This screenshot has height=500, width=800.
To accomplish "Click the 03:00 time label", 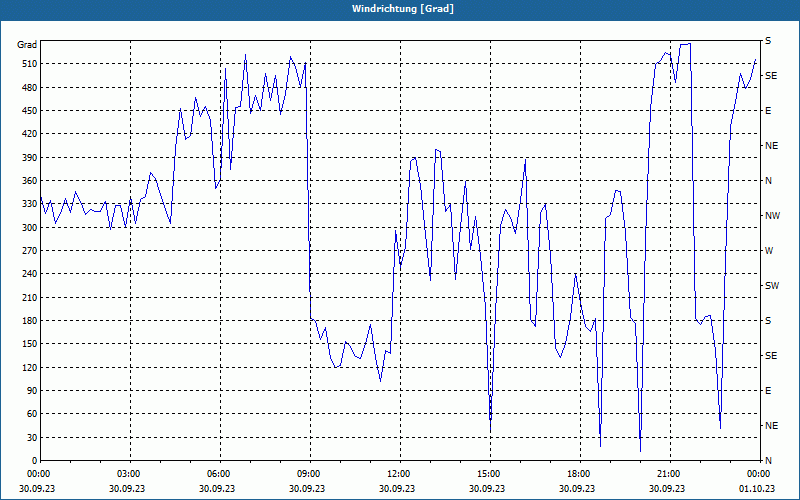I will [127, 474].
